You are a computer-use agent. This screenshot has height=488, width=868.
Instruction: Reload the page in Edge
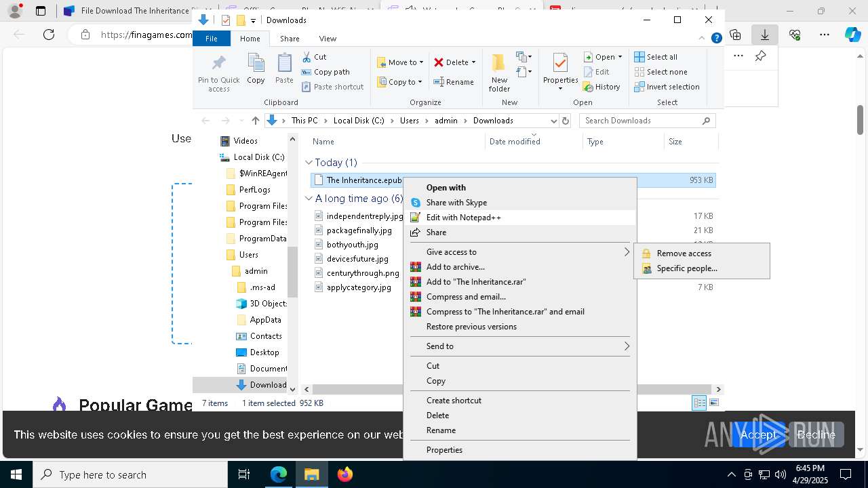(49, 35)
